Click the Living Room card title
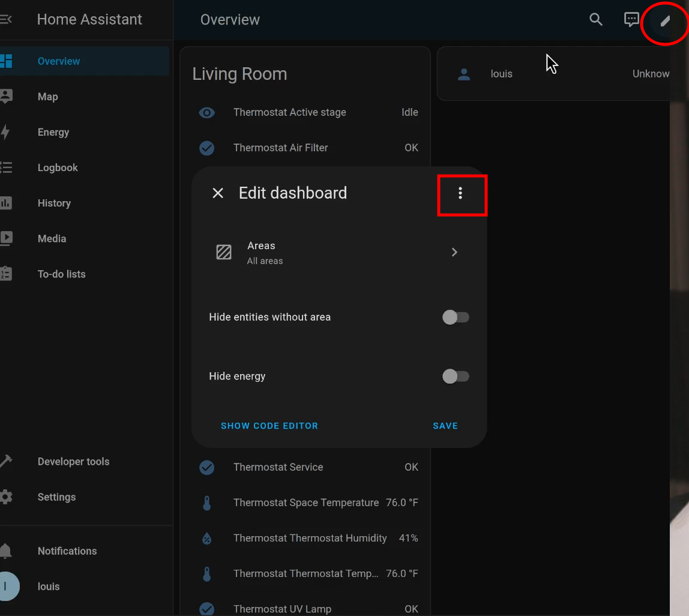689x616 pixels. pyautogui.click(x=239, y=74)
